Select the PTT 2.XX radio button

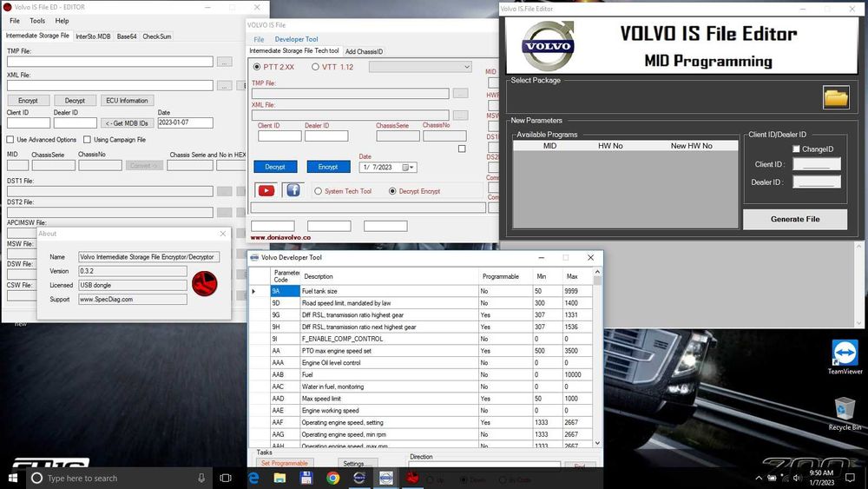[256, 67]
